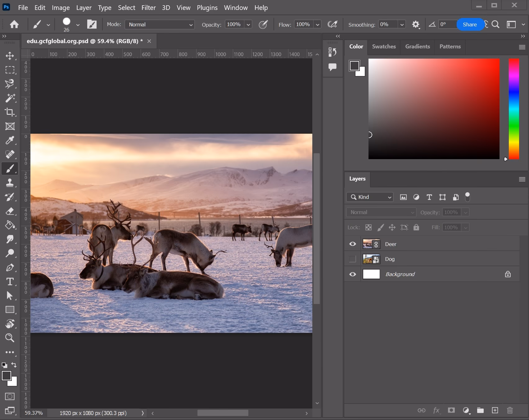Show the Dog layer

pyautogui.click(x=352, y=259)
